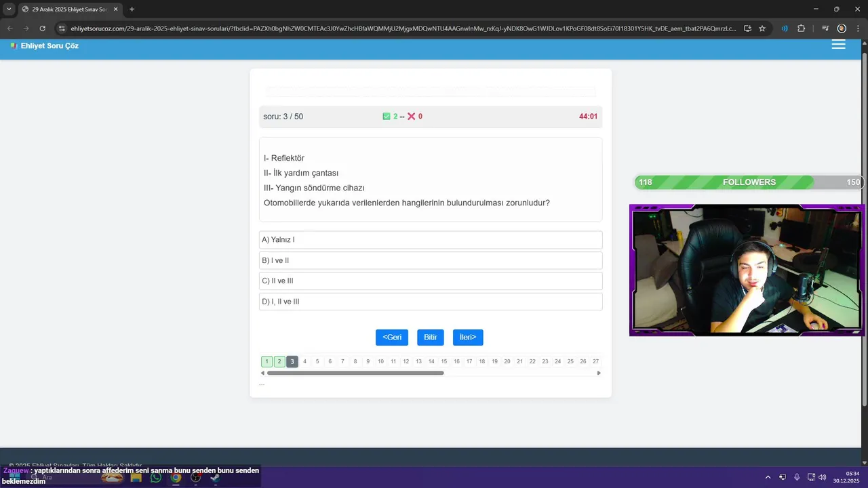Screen dimensions: 868x488
Task: Click the webcam overlay thumbnail
Action: click(747, 270)
